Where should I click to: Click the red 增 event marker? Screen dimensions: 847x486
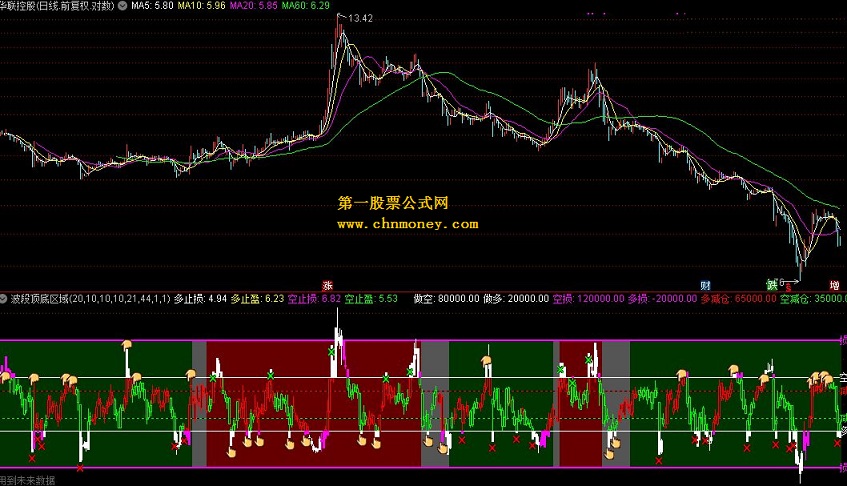point(835,286)
